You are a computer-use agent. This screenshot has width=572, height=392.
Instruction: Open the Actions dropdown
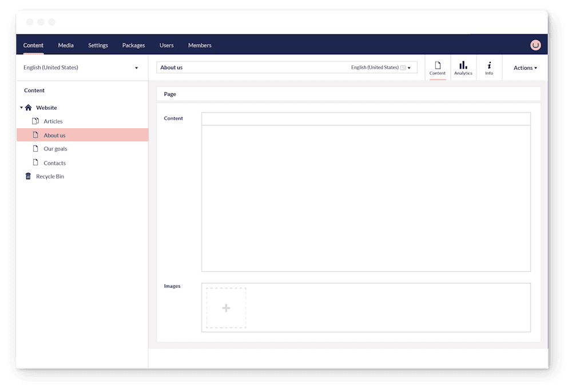[x=524, y=67]
